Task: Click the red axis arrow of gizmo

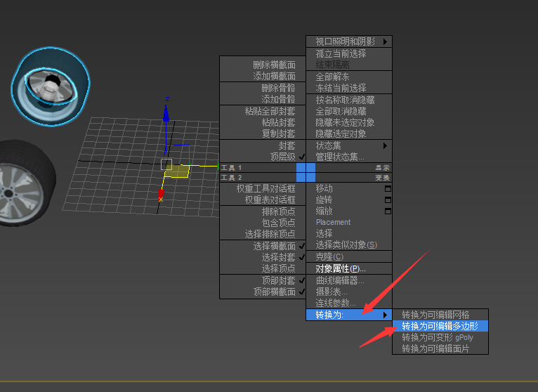Action: (x=161, y=194)
